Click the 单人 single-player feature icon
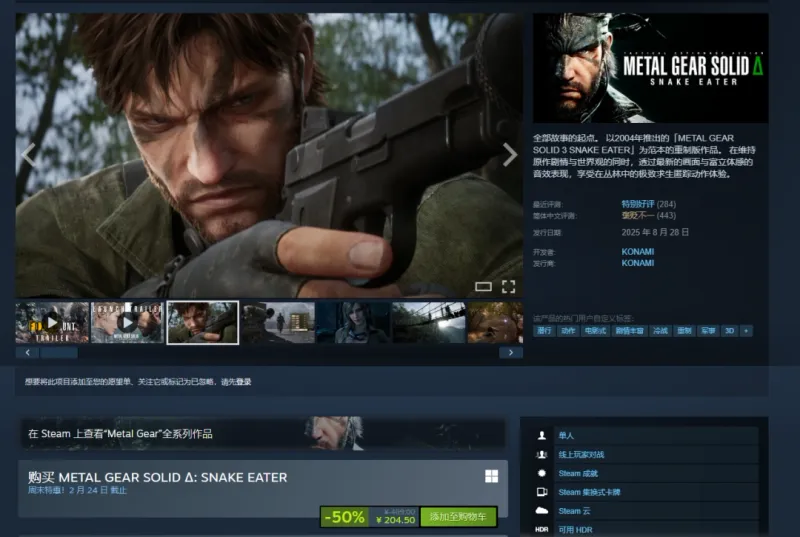 coord(542,436)
